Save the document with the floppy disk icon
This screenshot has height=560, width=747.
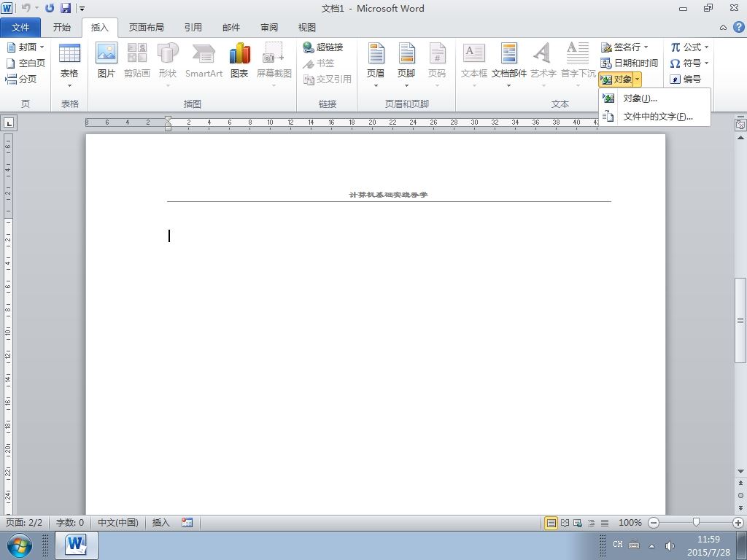click(x=65, y=8)
